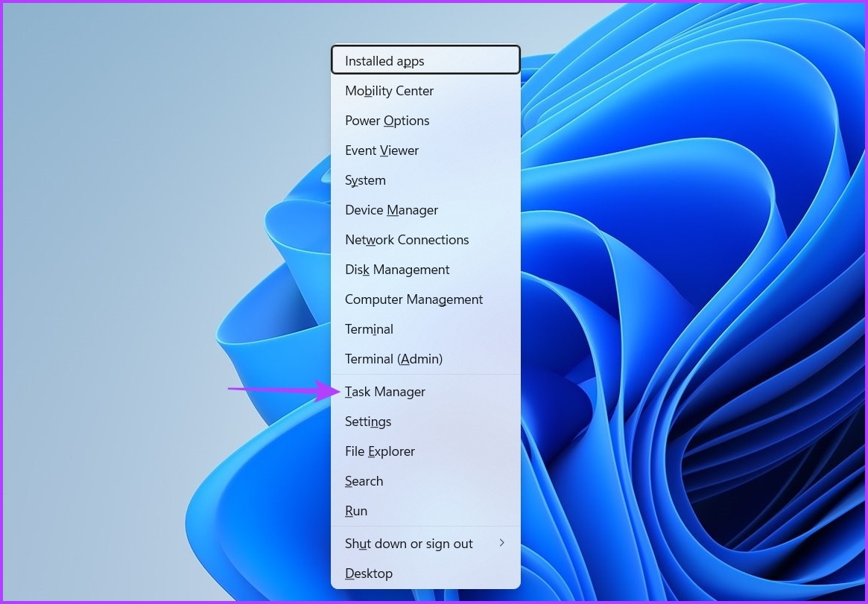Select Desktop at the menu bottom
Image resolution: width=868 pixels, height=604 pixels.
(x=425, y=574)
